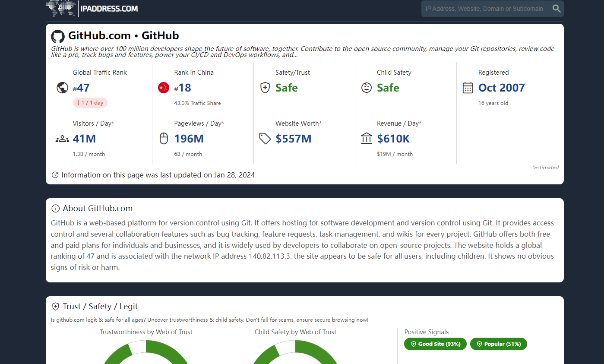604x364 pixels.
Task: Click the Good Site (93%) badge
Action: (435, 344)
